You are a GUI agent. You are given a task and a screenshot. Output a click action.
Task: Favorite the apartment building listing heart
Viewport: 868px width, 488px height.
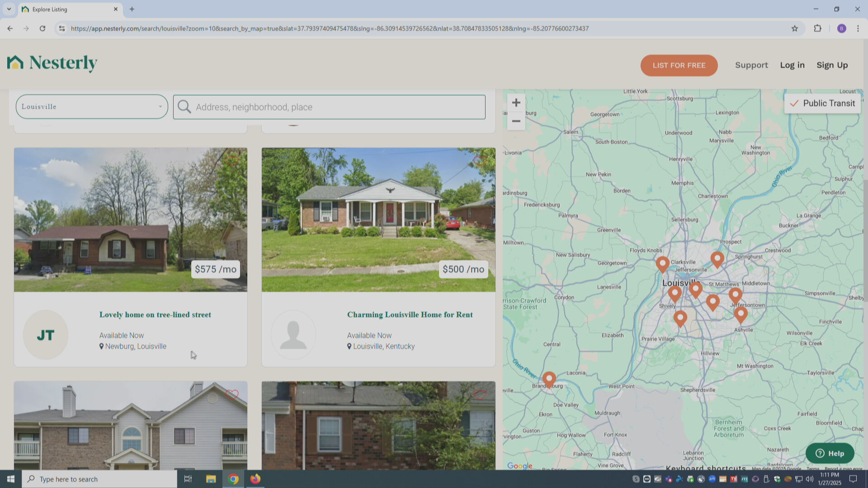[x=232, y=394]
